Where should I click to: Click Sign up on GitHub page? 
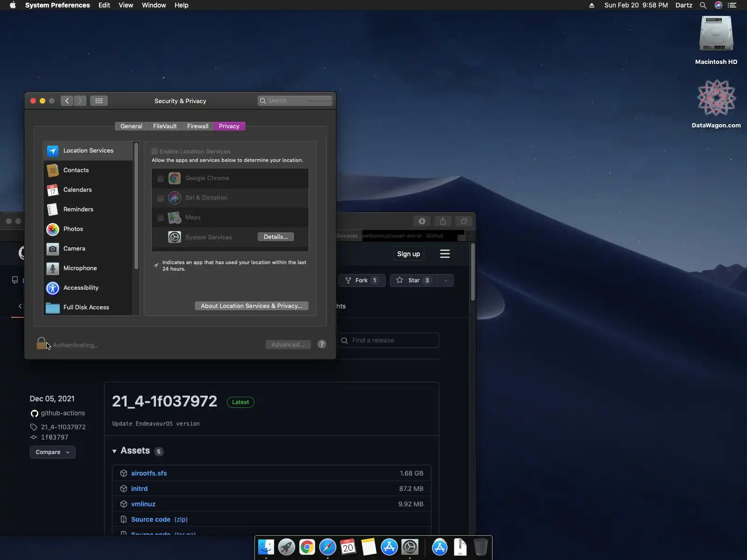[x=409, y=254]
